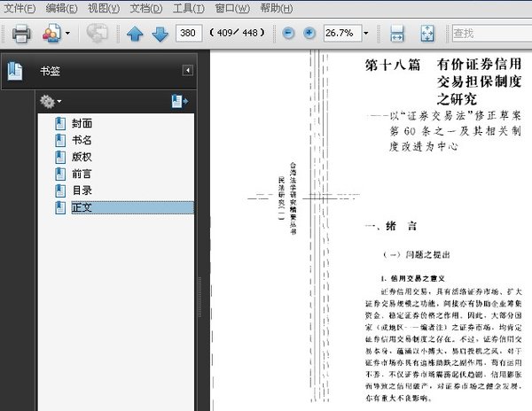This screenshot has height=411, width=532.
Task: Zoom in with the plus button
Action: click(309, 34)
